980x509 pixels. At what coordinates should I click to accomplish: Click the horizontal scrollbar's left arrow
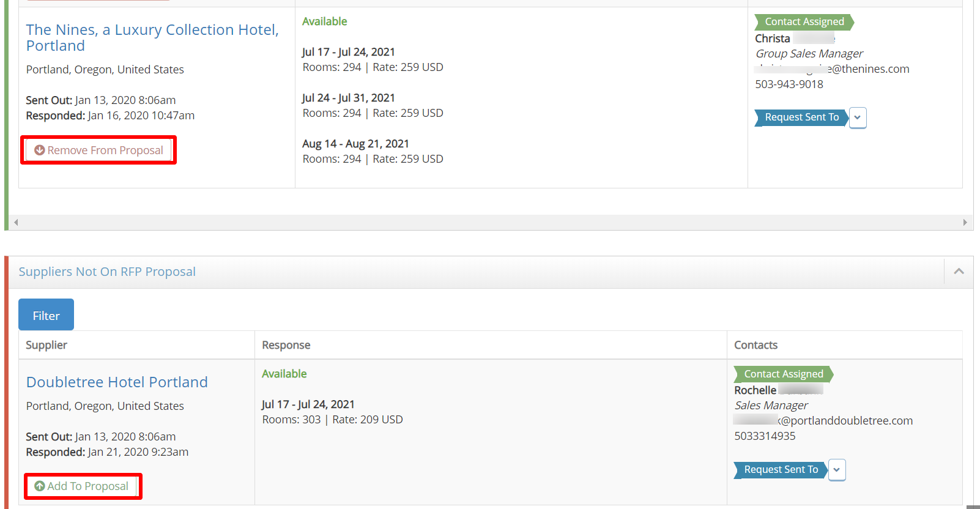coord(16,223)
